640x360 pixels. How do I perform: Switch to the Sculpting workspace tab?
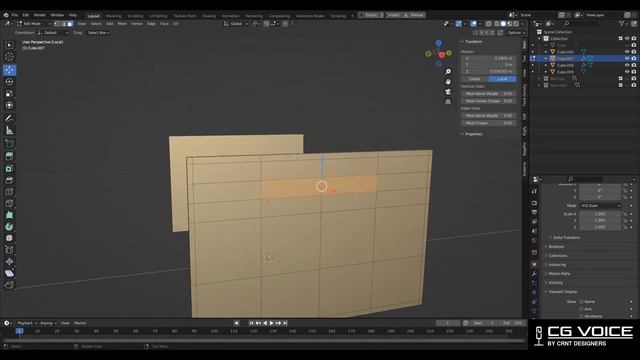click(135, 16)
